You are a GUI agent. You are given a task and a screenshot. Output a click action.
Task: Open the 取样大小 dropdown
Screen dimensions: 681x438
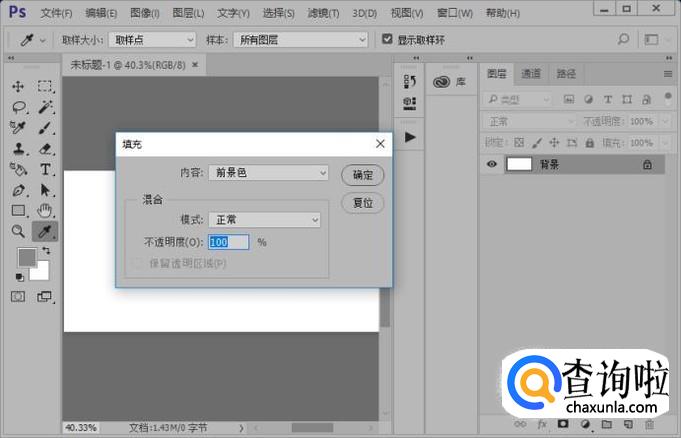pos(152,40)
